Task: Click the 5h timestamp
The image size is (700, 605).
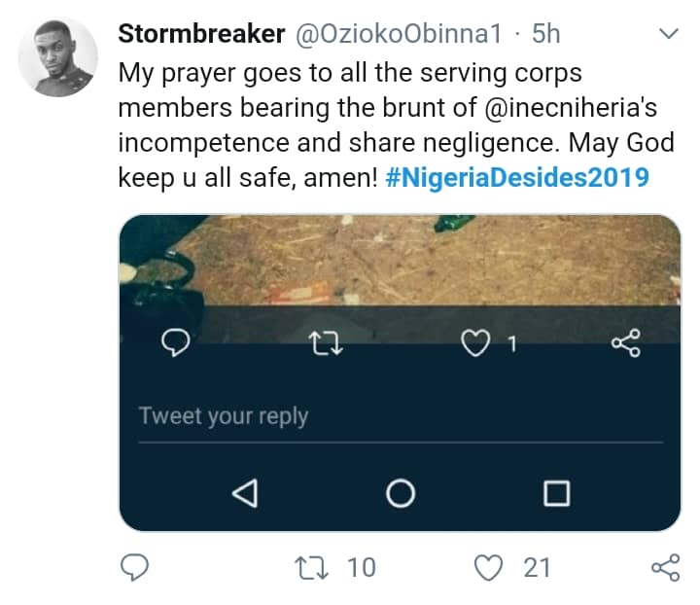Action: (548, 34)
